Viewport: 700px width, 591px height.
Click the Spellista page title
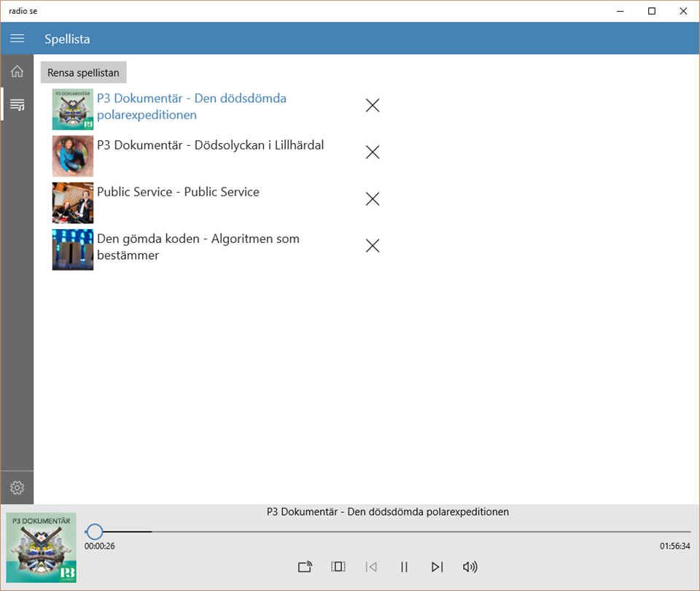pos(67,39)
